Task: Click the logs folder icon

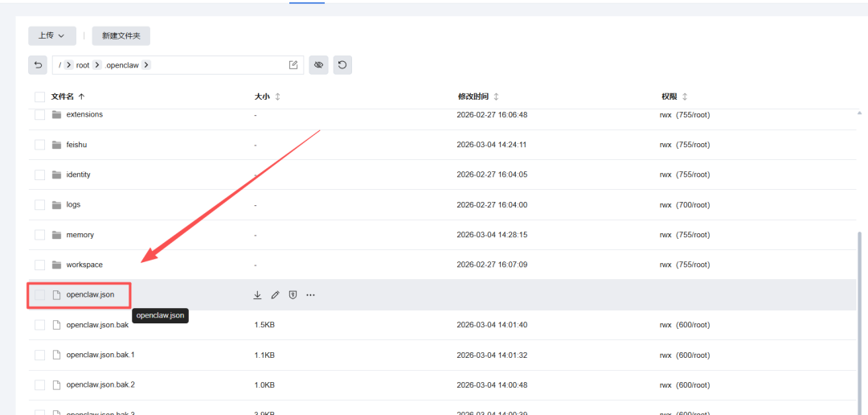Action: point(56,204)
